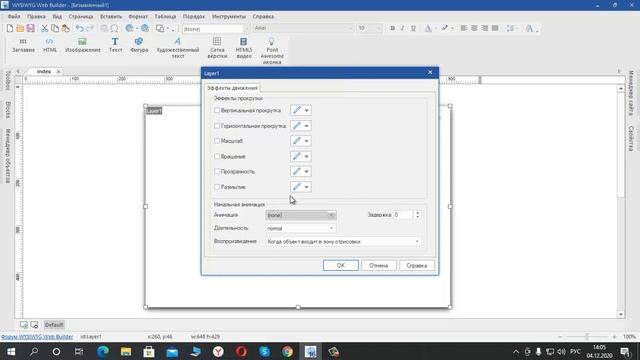Screen dimensions: 640x360
Task: Click the Cut scissors icon
Action: [x=44, y=28]
